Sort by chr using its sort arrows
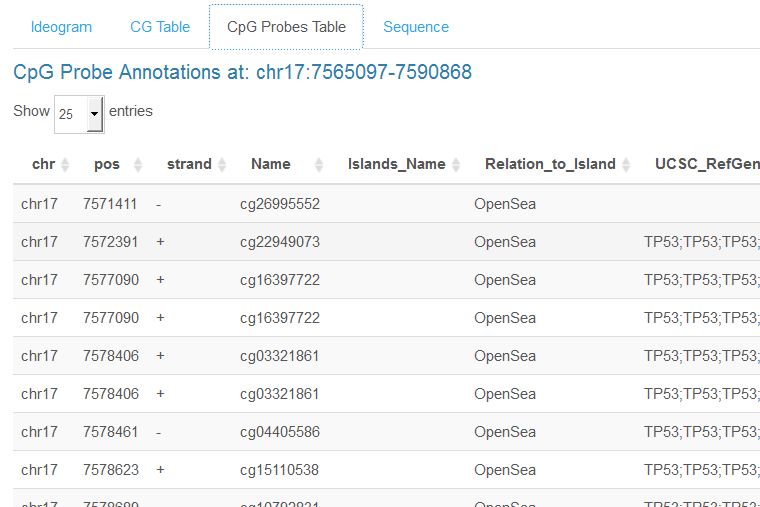Screen dimensions: 760x507 coord(65,165)
